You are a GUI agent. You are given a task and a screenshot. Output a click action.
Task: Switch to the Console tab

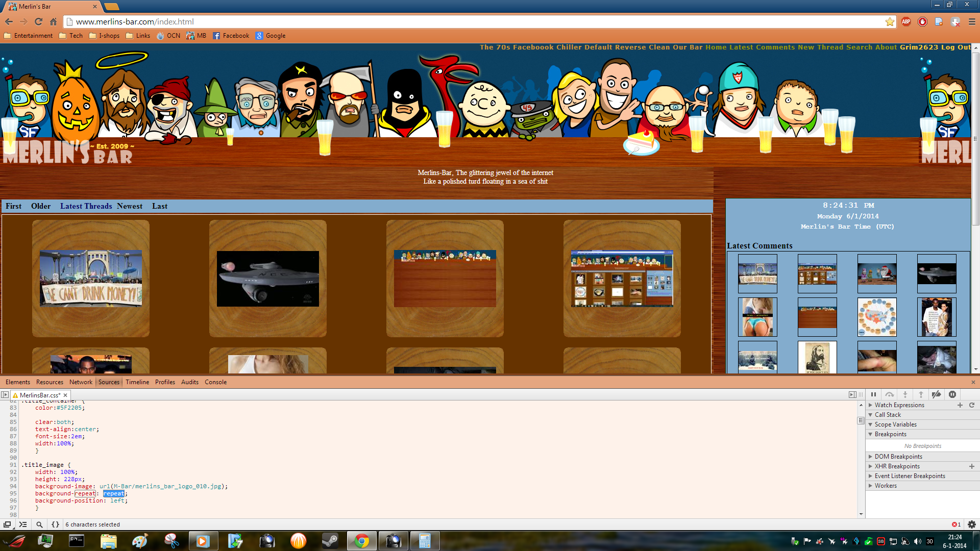215,382
